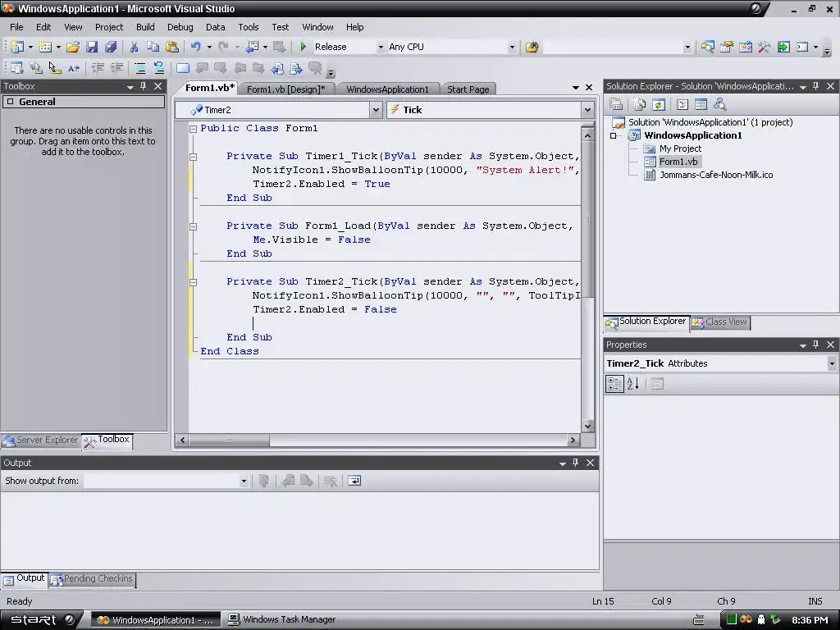The width and height of the screenshot is (840, 630).
Task: Open the Tools menu
Action: click(x=248, y=27)
